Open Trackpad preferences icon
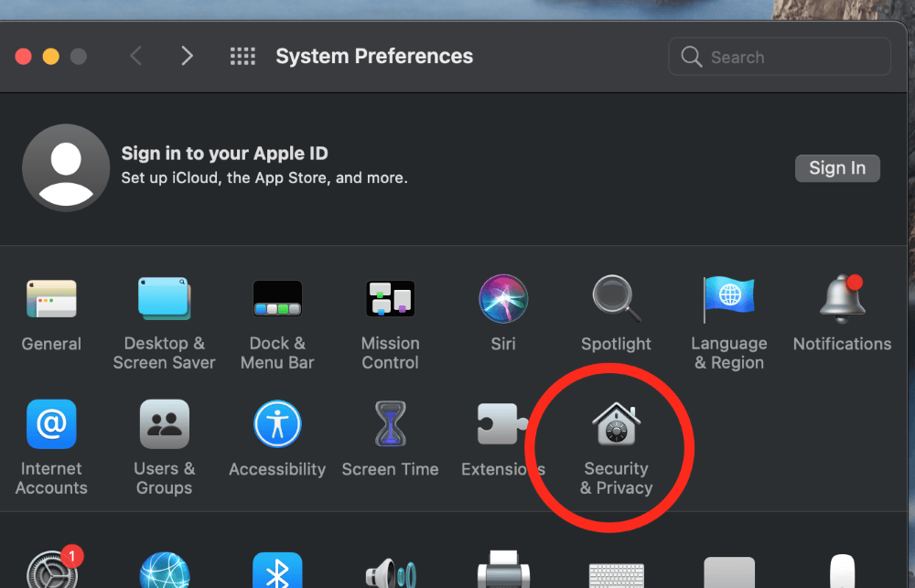Image resolution: width=915 pixels, height=588 pixels. point(729,572)
